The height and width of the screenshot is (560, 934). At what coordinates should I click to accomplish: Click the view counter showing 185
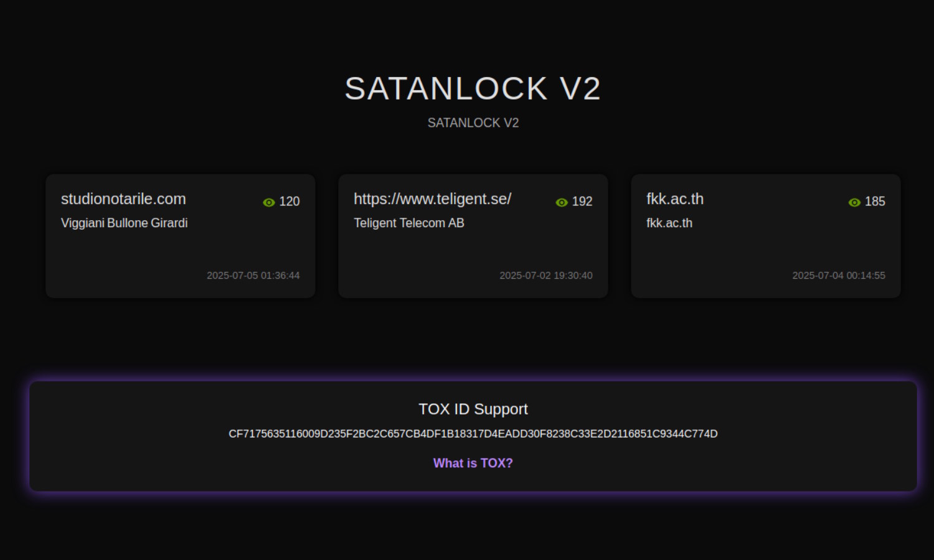tap(875, 202)
